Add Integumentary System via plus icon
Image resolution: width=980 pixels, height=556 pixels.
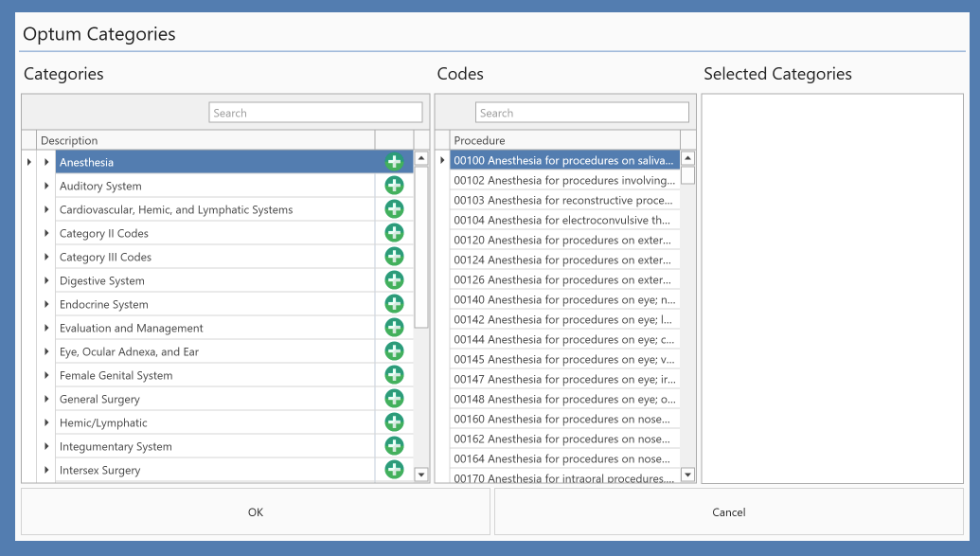point(395,446)
